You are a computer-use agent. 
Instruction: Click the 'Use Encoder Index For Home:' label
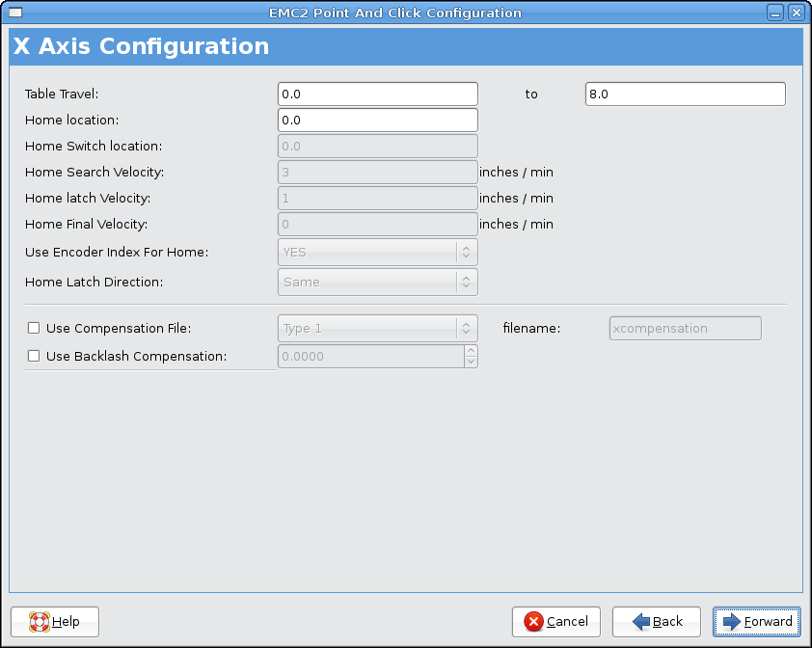point(117,253)
